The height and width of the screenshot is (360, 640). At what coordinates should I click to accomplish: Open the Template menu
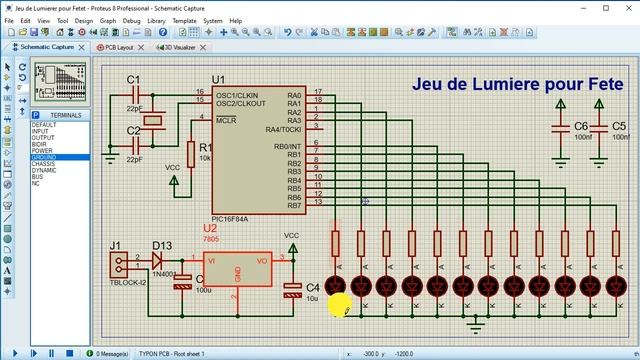click(x=184, y=21)
